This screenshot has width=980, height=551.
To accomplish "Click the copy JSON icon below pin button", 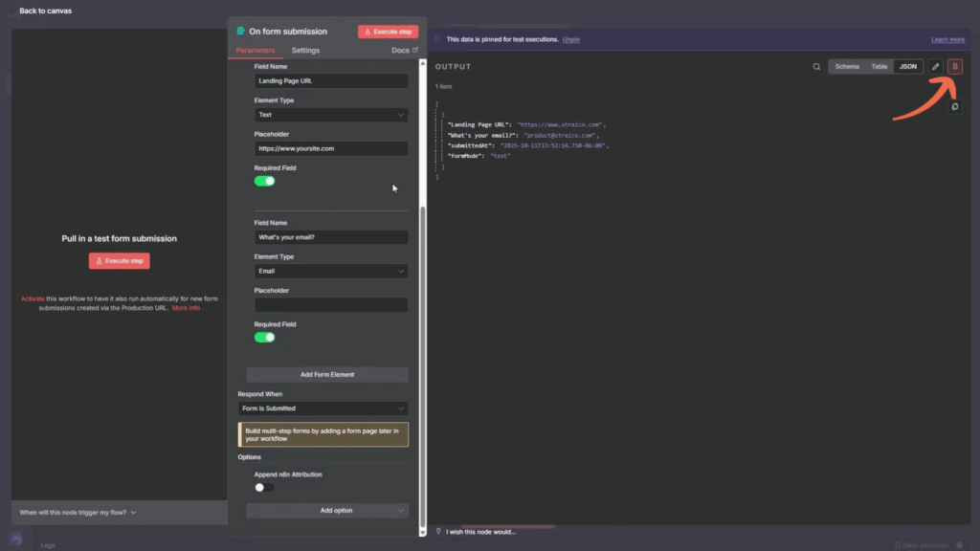I will 954,107.
